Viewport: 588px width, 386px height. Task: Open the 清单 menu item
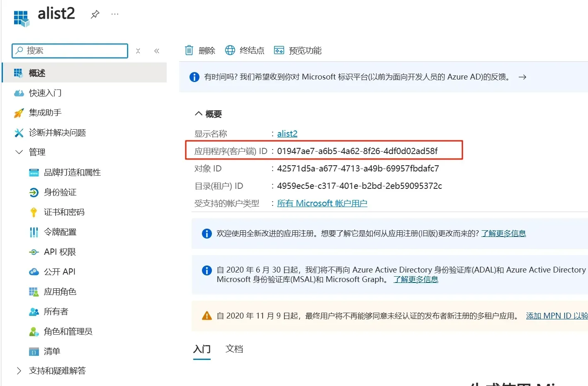[52, 351]
